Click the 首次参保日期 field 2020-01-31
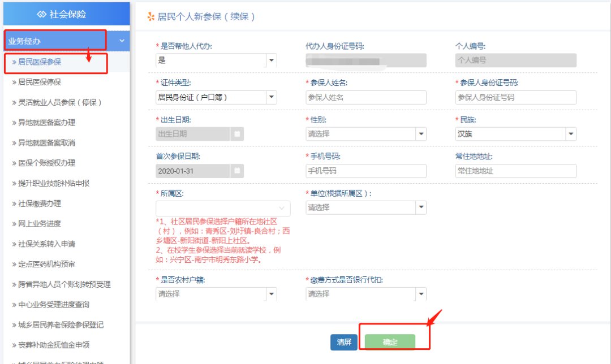The height and width of the screenshot is (364, 611). coord(193,171)
